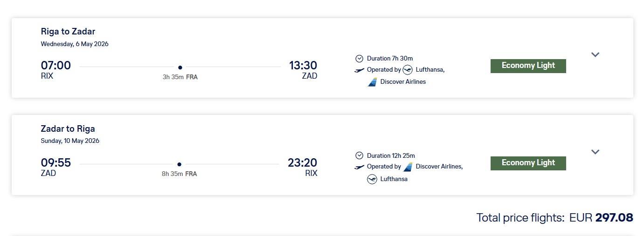Click the clock icon beside Duration 12h 25m
The image size is (644, 236).
(x=359, y=155)
